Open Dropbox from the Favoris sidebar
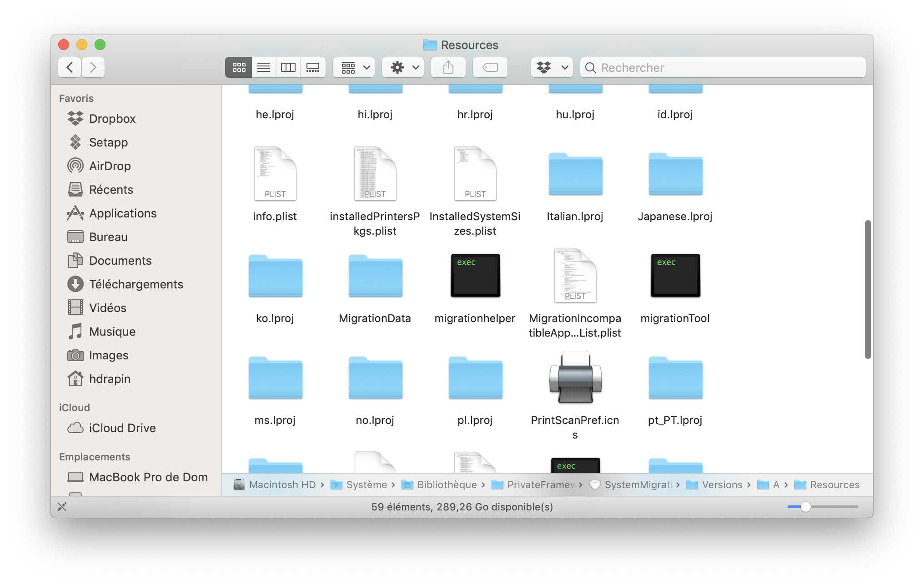Screen dimensions: 924x585 click(112, 118)
